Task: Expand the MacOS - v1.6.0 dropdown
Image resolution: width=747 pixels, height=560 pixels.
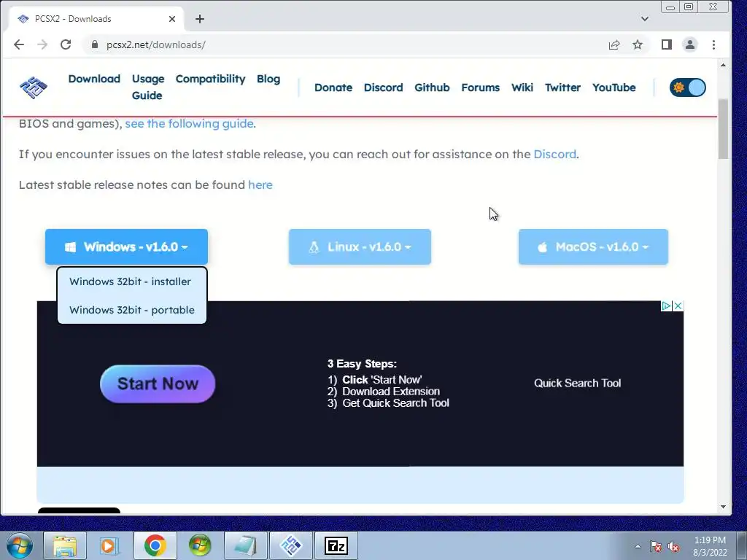Action: (x=593, y=246)
